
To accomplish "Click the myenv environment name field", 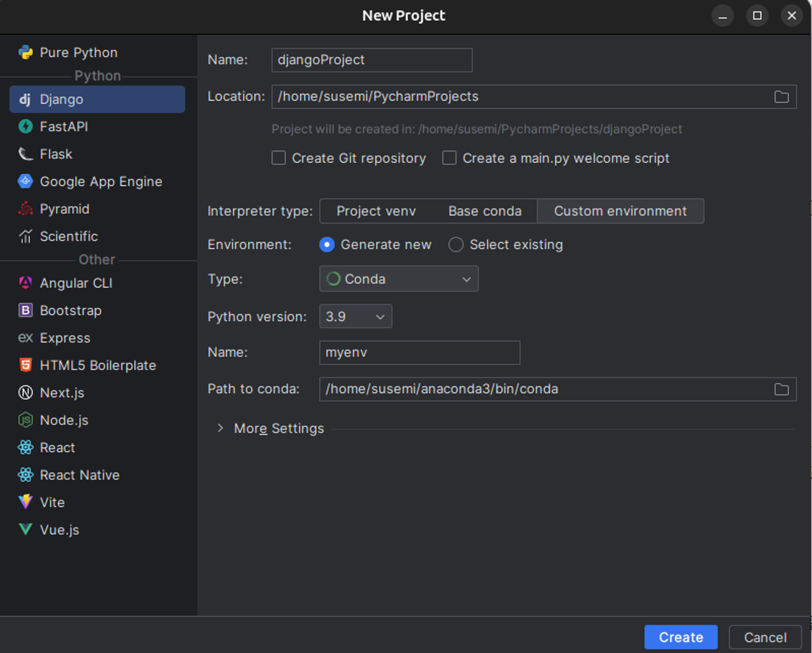I will (x=419, y=353).
